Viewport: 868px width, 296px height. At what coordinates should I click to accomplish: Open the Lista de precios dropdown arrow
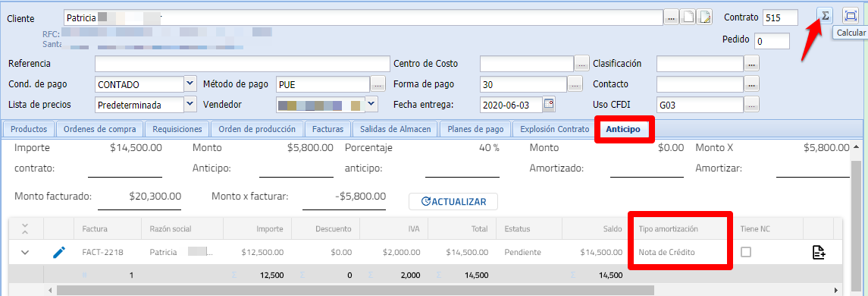[x=190, y=104]
